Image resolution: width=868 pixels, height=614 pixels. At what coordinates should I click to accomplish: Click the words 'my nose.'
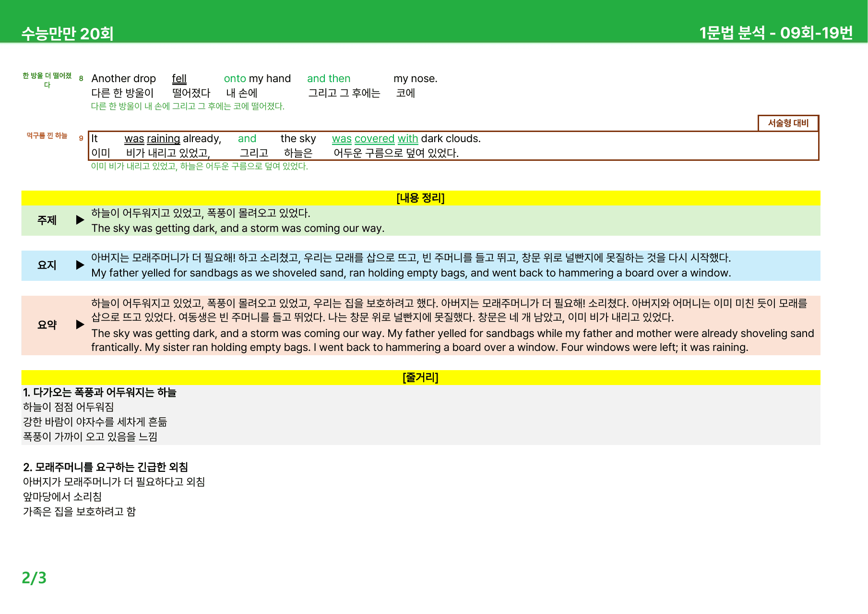click(x=416, y=78)
